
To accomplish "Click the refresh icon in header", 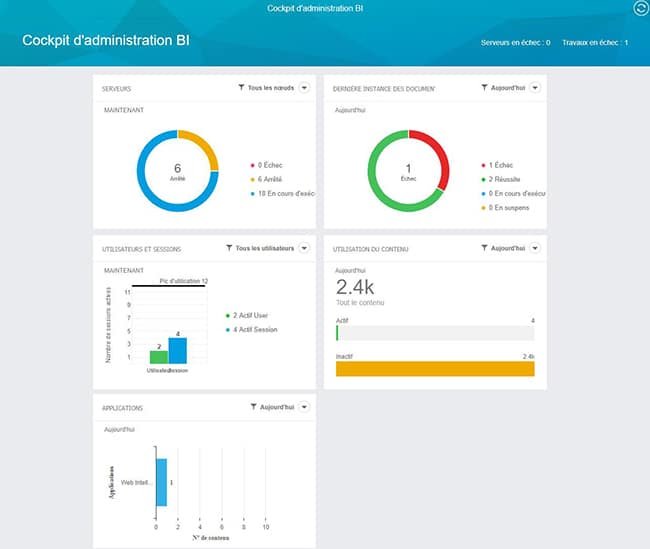I will (x=641, y=8).
